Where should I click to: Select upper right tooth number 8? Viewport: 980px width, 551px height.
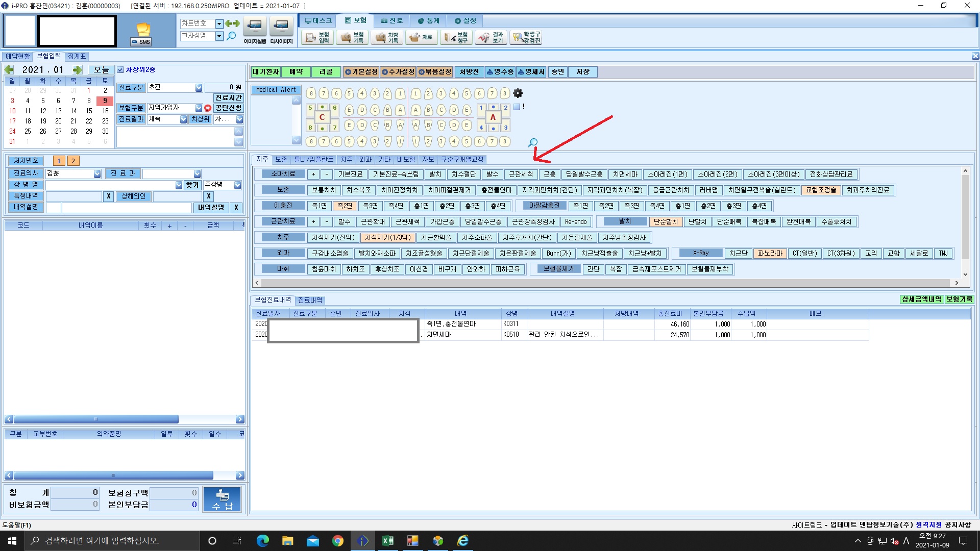[x=504, y=93]
